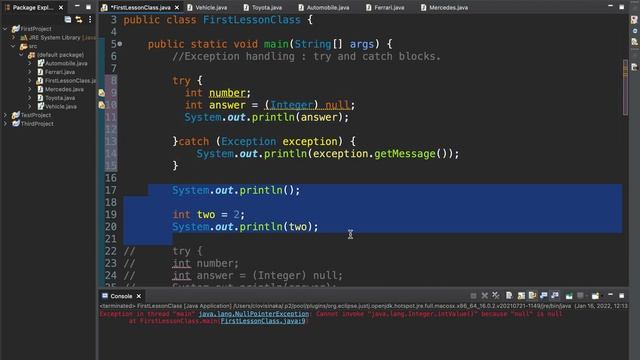Collapse the FirstProject tree node
This screenshot has width=640, height=360.
[5, 29]
